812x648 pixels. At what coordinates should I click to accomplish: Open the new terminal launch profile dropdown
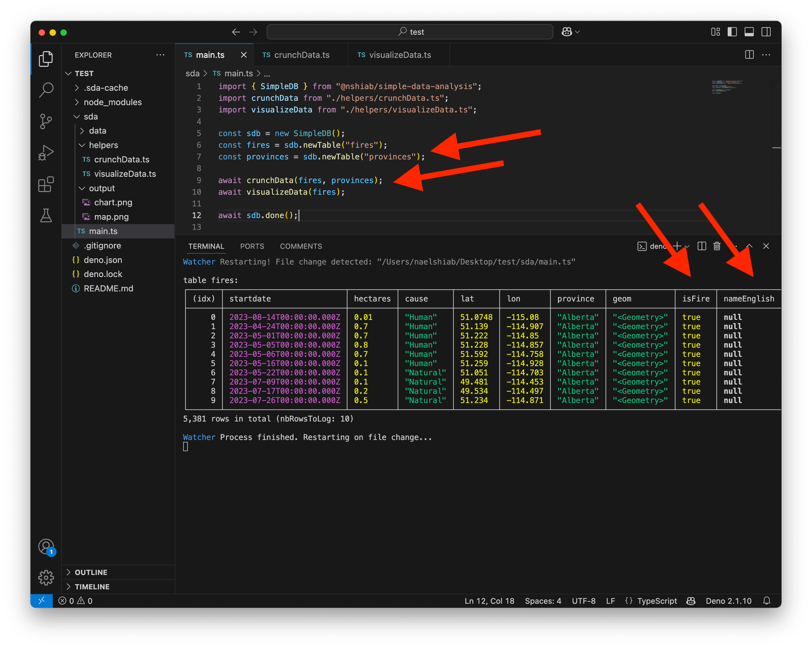coord(687,246)
